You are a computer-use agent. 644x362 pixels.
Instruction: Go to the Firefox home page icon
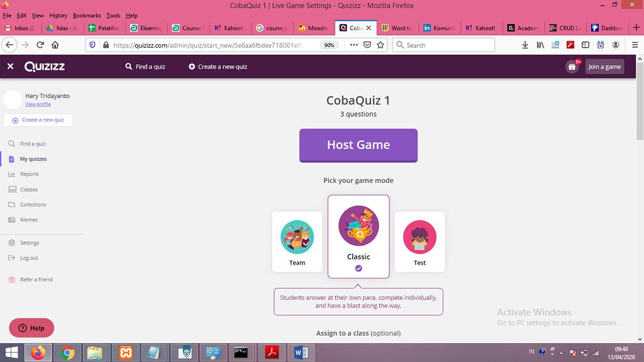55,45
